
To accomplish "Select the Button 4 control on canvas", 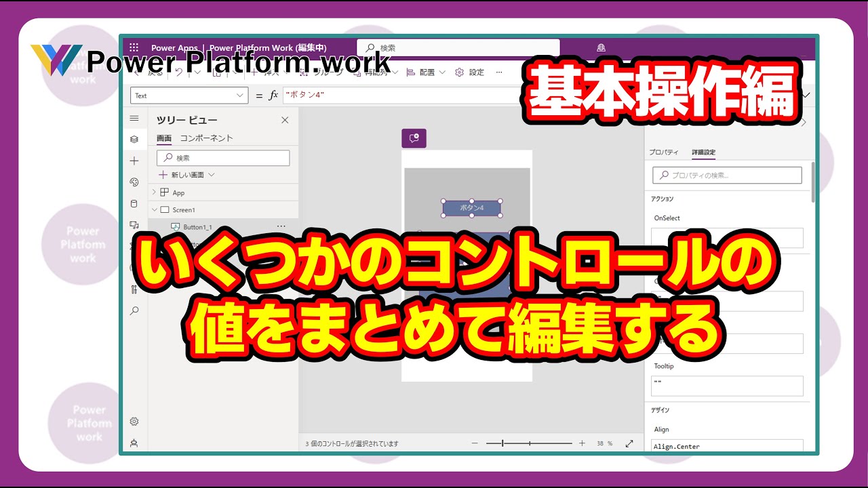I will pos(471,208).
